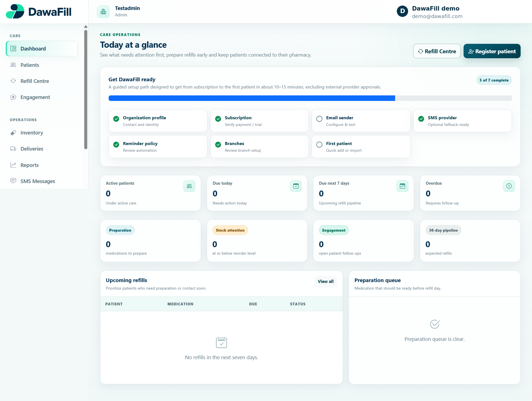532x401 pixels.
Task: Click View all for upcoming refills
Action: pos(326,281)
